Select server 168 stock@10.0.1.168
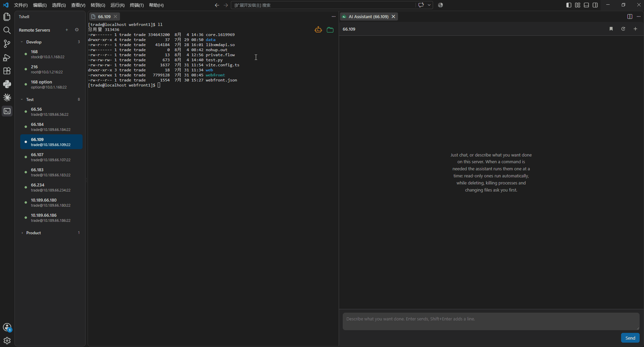 [51, 54]
